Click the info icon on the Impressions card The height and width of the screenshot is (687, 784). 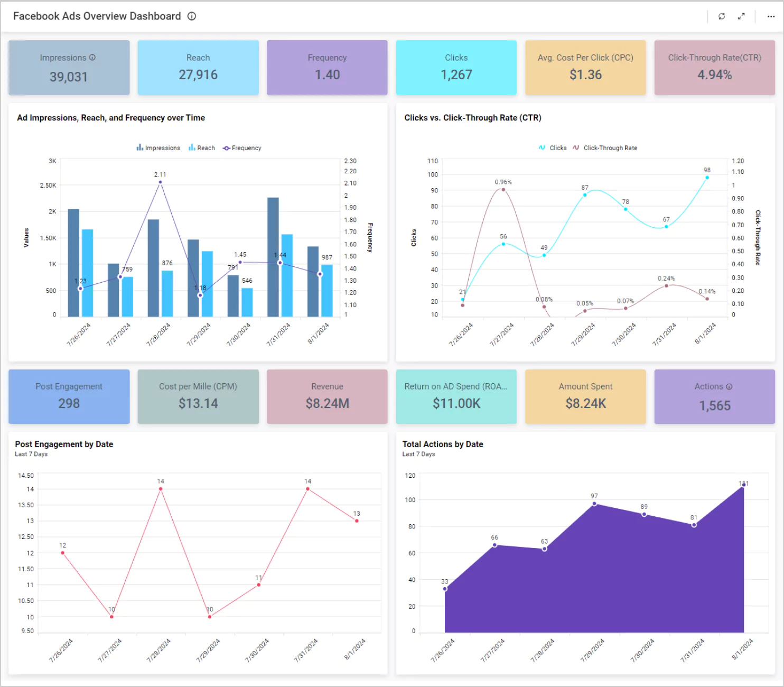click(x=92, y=58)
